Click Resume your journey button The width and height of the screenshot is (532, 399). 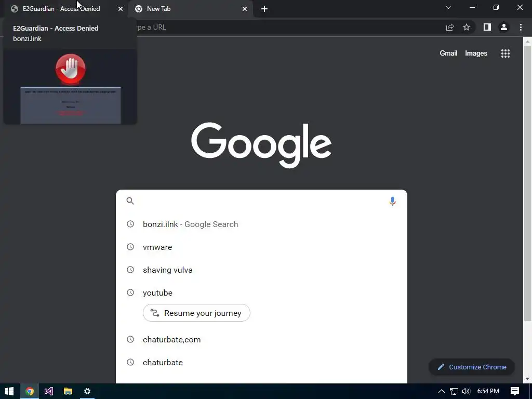(196, 313)
